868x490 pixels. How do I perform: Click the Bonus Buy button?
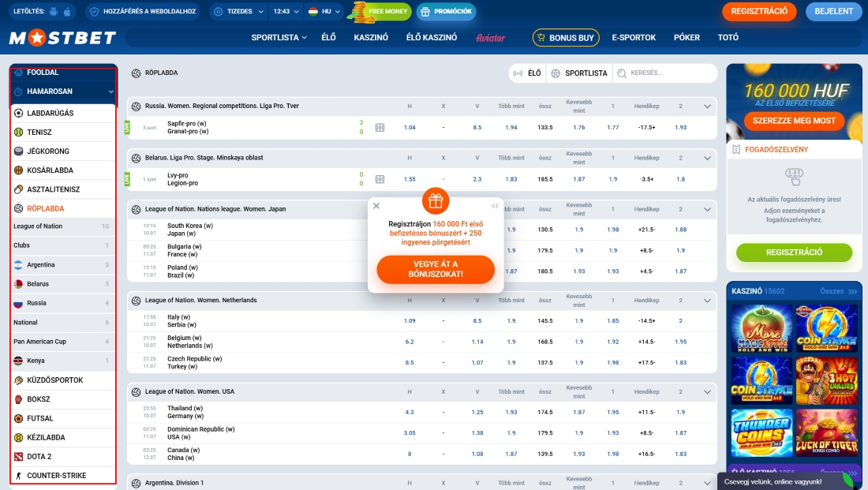[566, 38]
